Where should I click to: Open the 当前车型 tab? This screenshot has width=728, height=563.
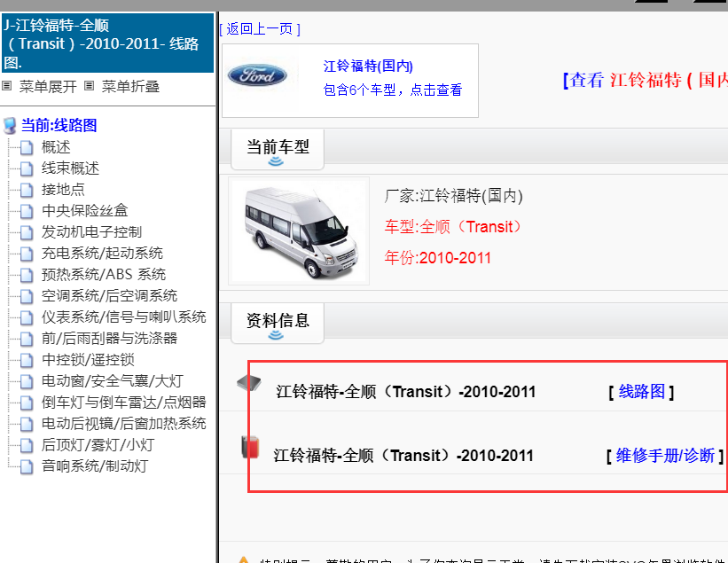click(x=278, y=150)
